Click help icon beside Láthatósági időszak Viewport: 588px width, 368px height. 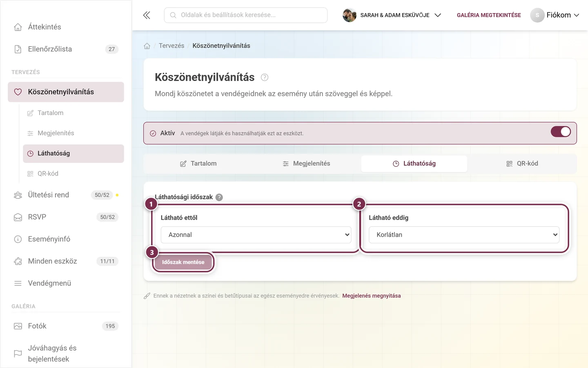pos(219,197)
